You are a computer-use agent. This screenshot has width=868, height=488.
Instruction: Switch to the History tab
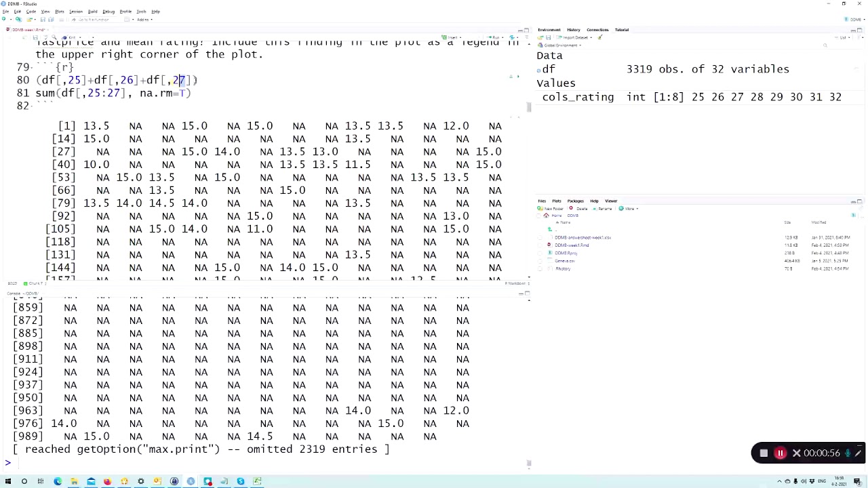[x=574, y=30]
